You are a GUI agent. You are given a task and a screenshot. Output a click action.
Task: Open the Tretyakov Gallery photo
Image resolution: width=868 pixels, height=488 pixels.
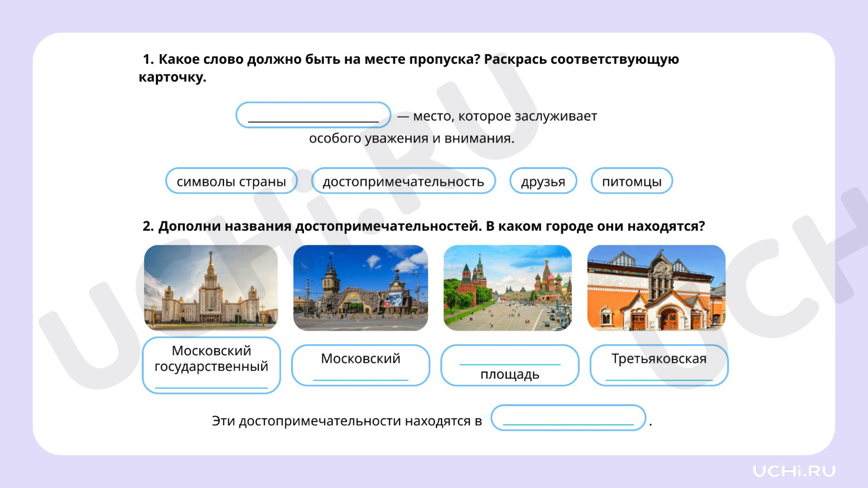click(x=656, y=288)
